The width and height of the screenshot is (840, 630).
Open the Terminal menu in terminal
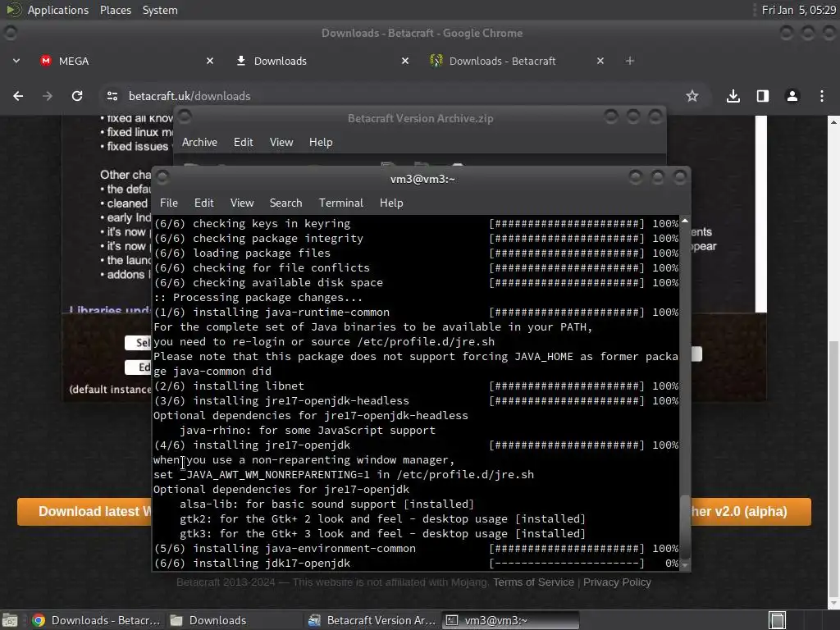coord(341,203)
